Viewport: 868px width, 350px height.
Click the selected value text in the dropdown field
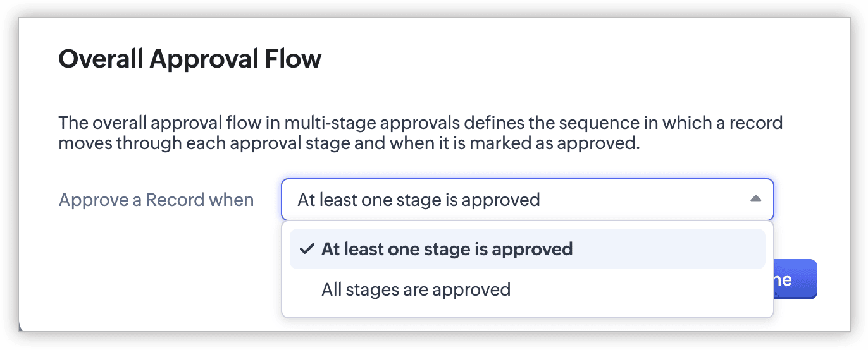(419, 200)
